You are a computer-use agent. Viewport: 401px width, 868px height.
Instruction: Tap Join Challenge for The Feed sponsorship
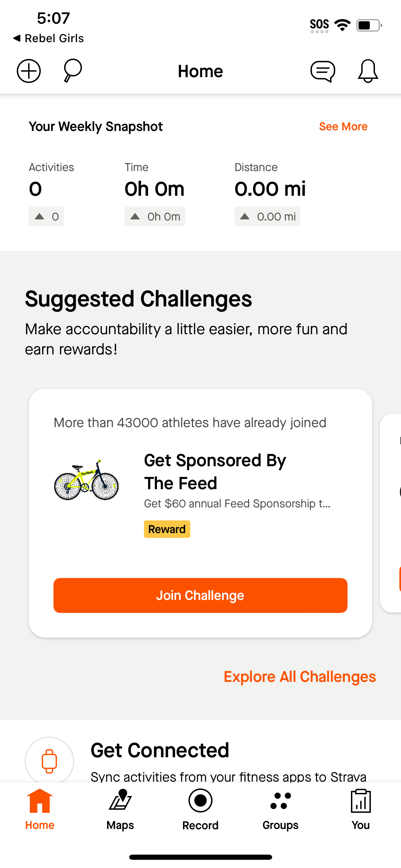(200, 595)
